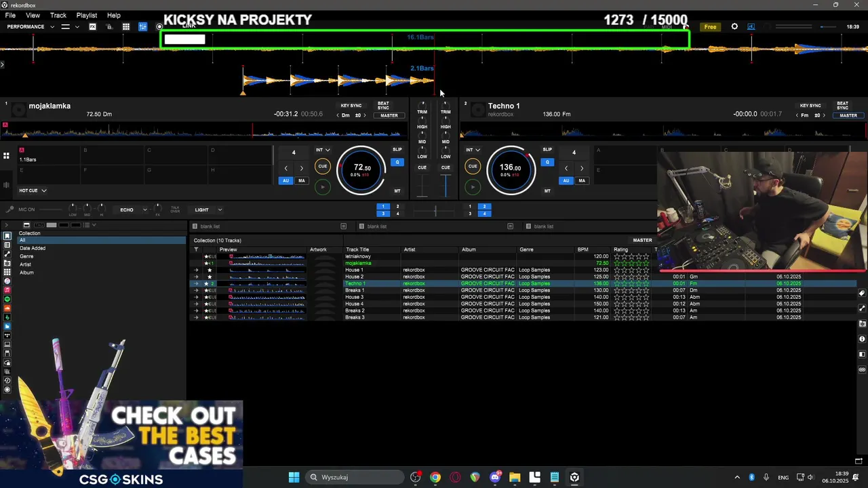Image resolution: width=868 pixels, height=488 pixels.
Task: Toggle deck 2 MT master tempo
Action: 547,191
